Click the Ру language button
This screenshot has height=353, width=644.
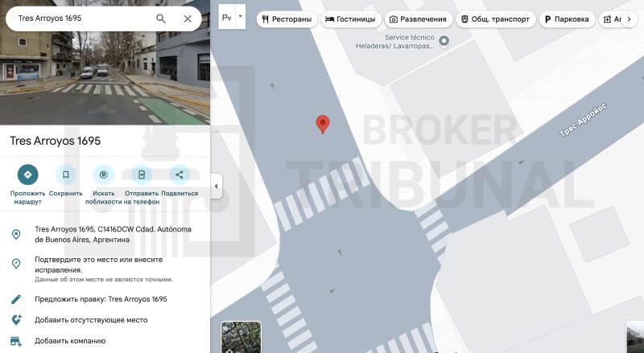[x=227, y=17]
